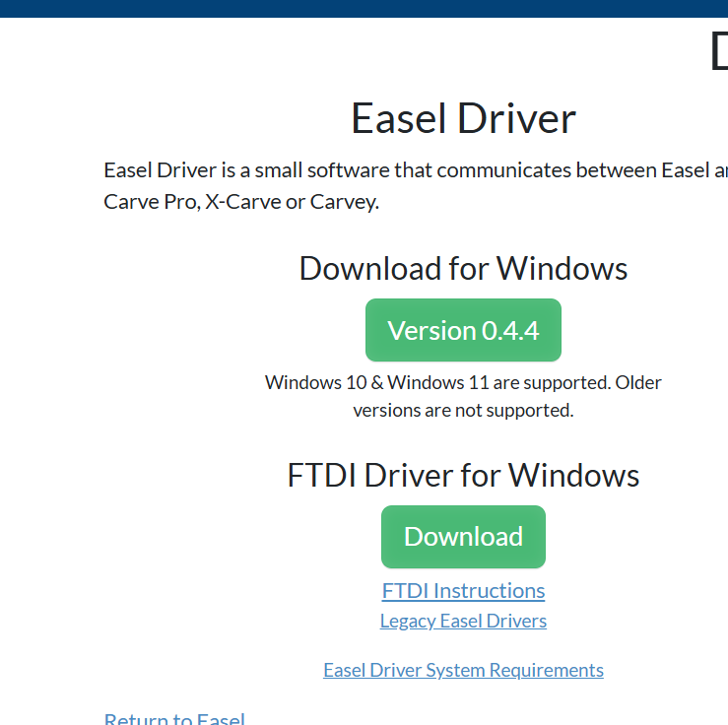Click the cut-off large letter D heading
728x725 pixels.
coord(718,51)
